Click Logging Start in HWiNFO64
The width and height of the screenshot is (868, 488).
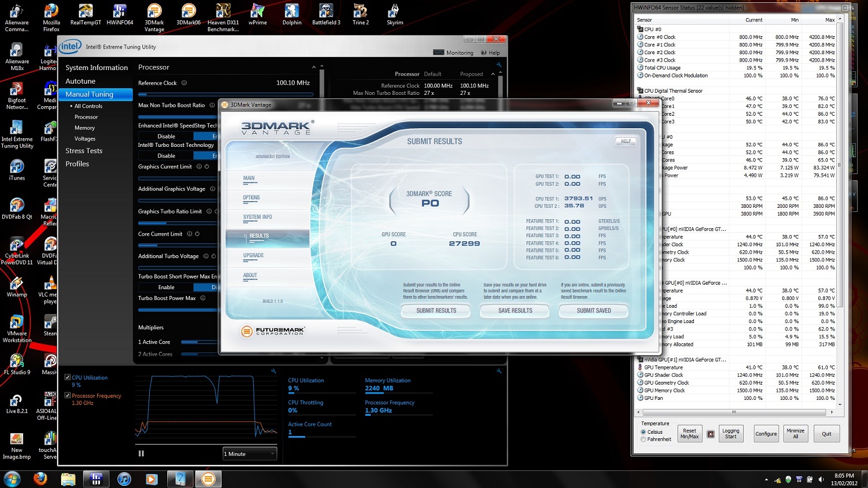731,434
